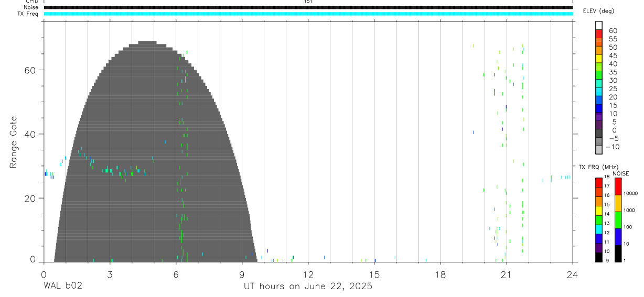The width and height of the screenshot is (644, 297).
Task: Click 'UT hours on June 22, 2025' label
Action: [308, 287]
